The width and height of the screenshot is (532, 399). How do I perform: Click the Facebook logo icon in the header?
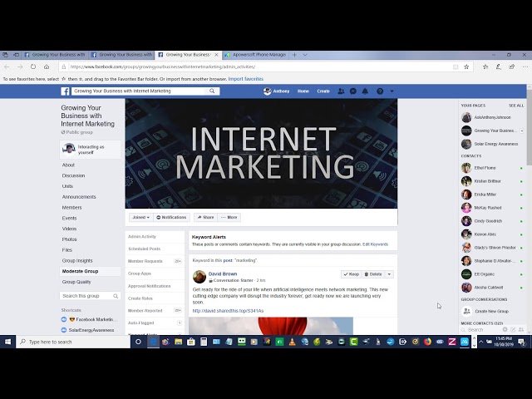click(65, 91)
